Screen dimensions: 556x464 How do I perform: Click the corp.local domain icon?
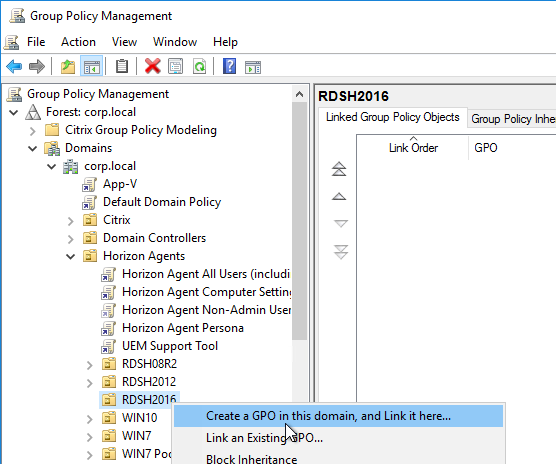(71, 166)
